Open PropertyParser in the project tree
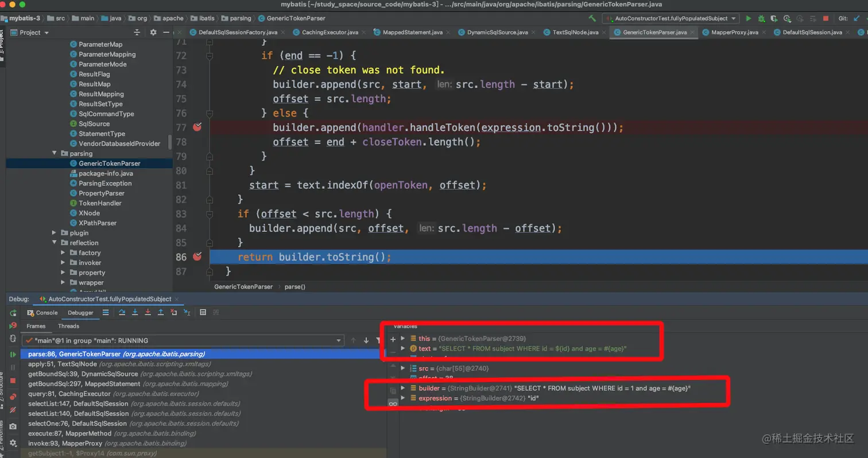The height and width of the screenshot is (458, 868). pyautogui.click(x=100, y=193)
